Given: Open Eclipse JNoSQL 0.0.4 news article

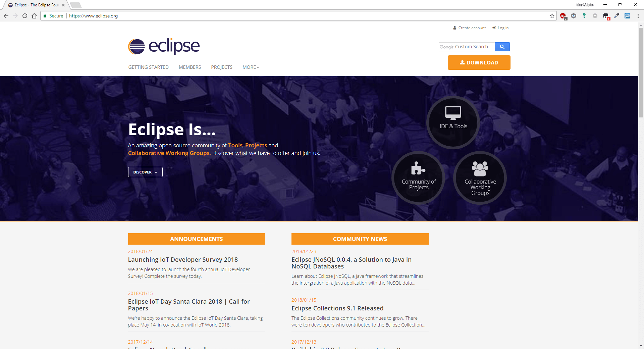Looking at the screenshot, I should (x=352, y=263).
